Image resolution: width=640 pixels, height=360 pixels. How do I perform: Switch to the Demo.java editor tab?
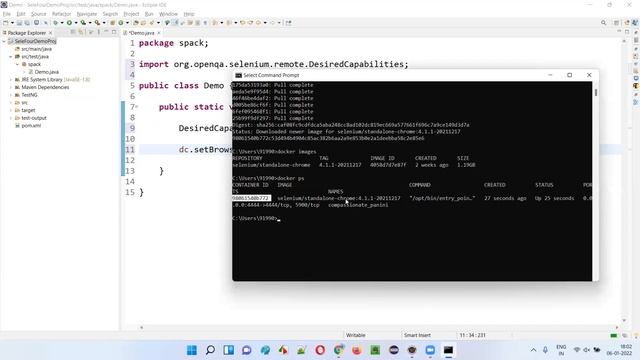click(x=142, y=33)
